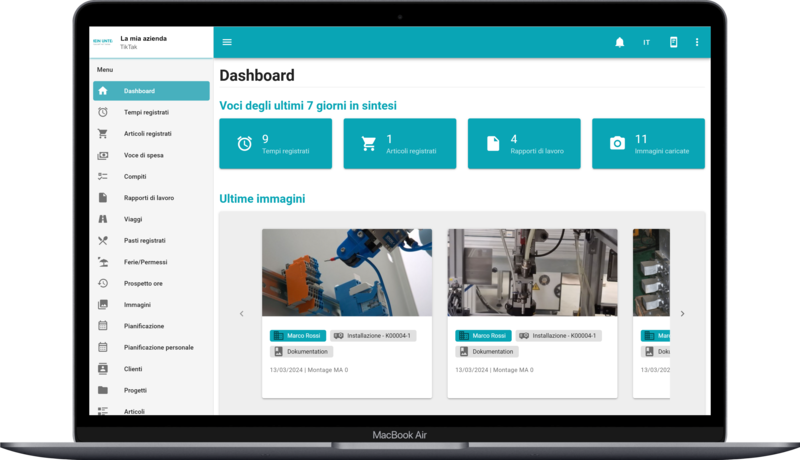Click Dokumentation tag on first image card
800x460 pixels.
(x=302, y=352)
